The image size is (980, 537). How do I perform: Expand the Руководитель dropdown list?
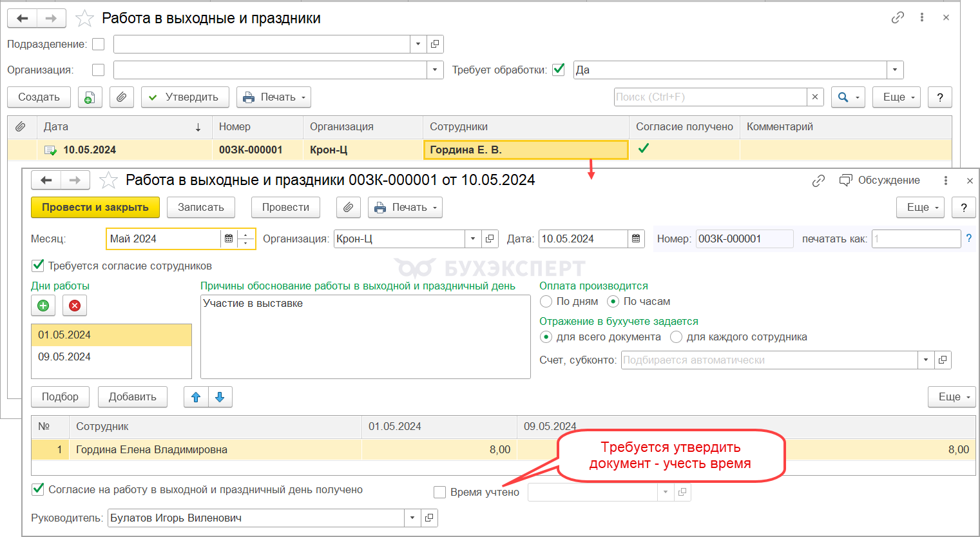tap(412, 518)
